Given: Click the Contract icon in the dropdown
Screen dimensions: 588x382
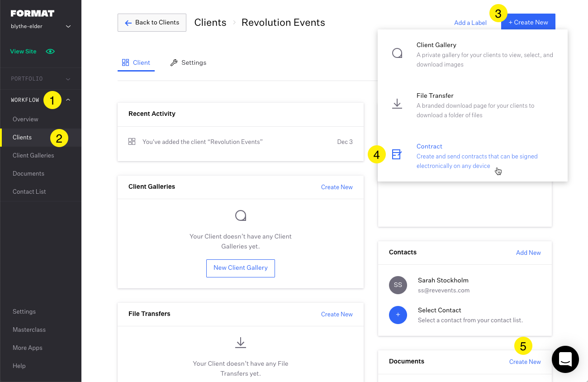Looking at the screenshot, I should [397, 154].
